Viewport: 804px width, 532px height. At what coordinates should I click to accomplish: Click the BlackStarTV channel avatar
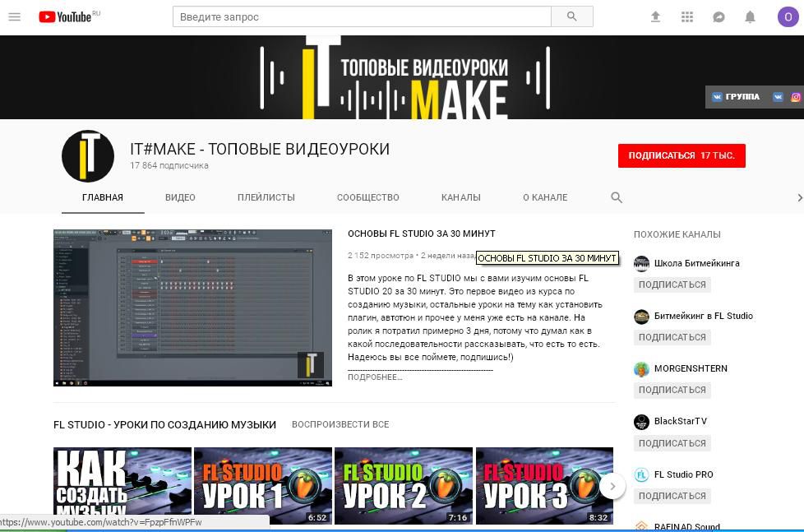641,422
